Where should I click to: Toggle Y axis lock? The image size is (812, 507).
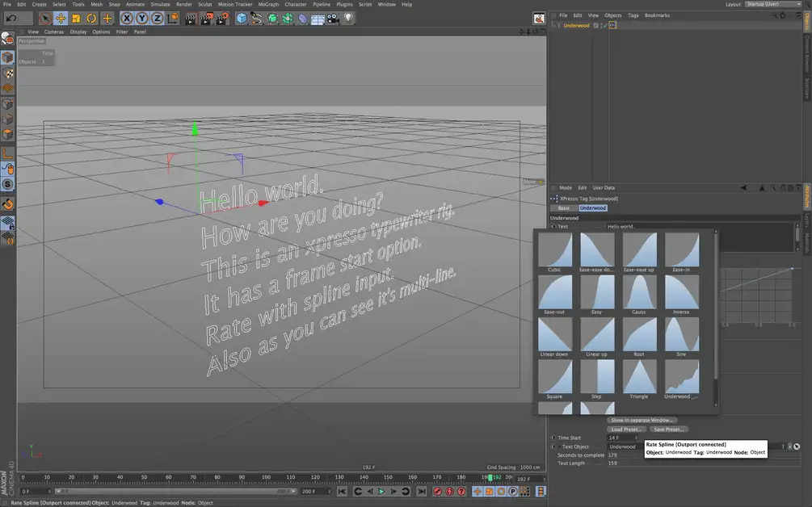(142, 19)
